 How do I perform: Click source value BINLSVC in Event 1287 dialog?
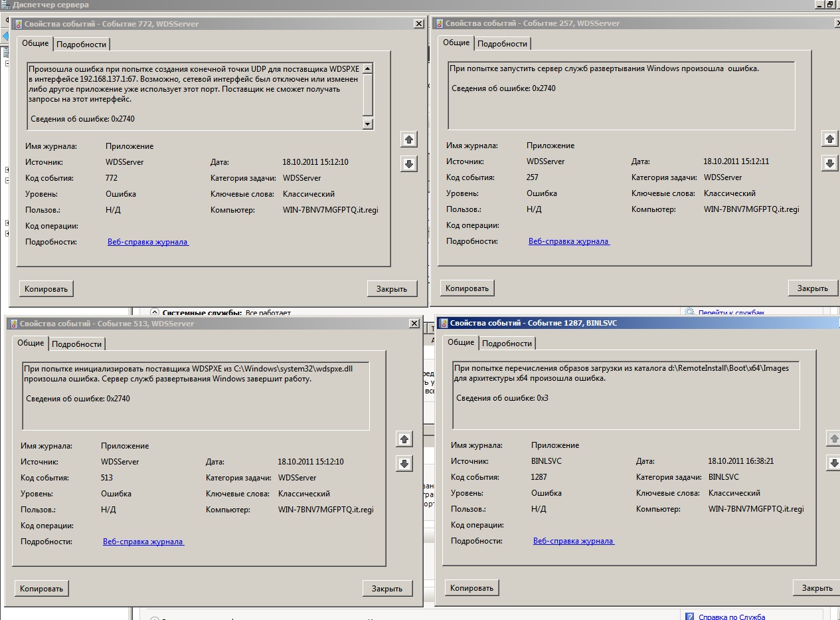pos(546,461)
